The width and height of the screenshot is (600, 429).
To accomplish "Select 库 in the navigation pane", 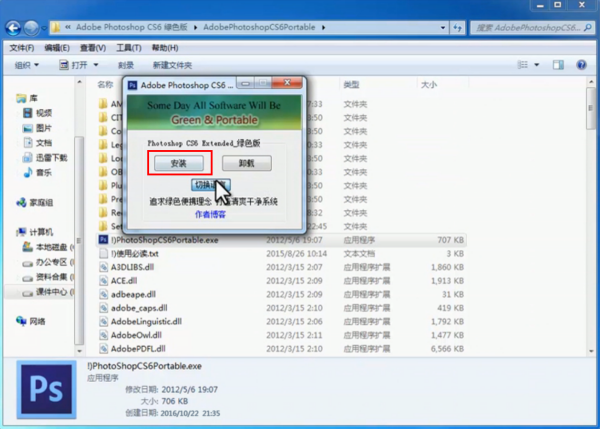I will [x=28, y=98].
